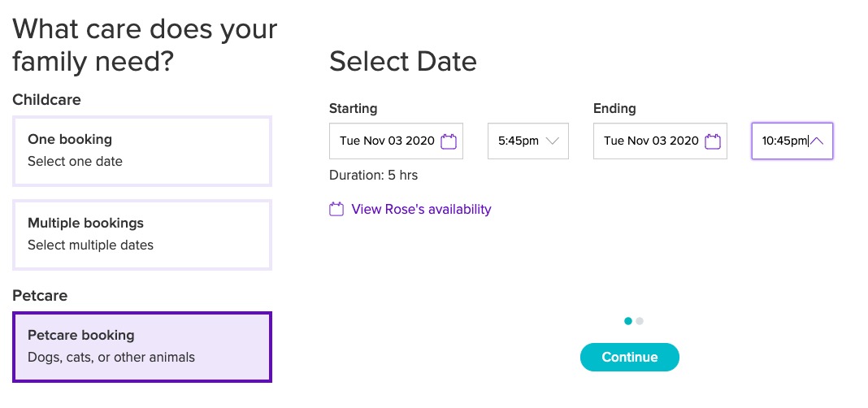Image resolution: width=868 pixels, height=408 pixels.
Task: Click the Childcare section label
Action: 46,100
